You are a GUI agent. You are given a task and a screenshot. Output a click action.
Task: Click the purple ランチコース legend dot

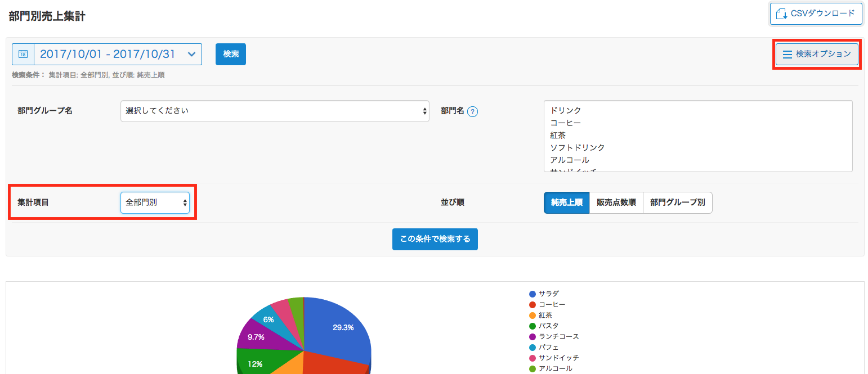532,336
